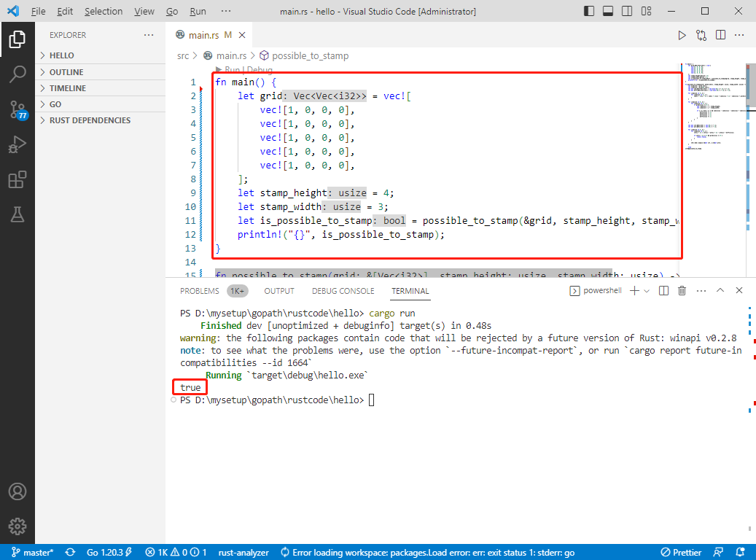756x560 pixels.
Task: Kill terminal with the trash icon
Action: (682, 290)
